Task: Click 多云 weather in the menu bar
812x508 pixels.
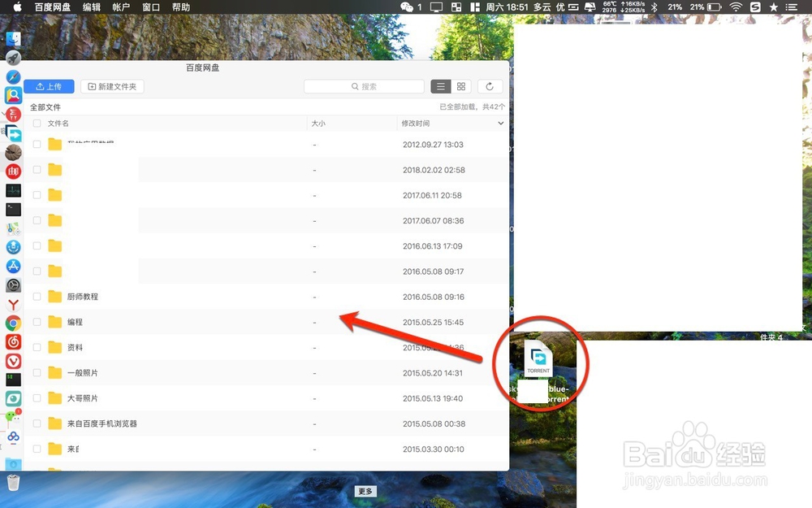Action: (542, 7)
